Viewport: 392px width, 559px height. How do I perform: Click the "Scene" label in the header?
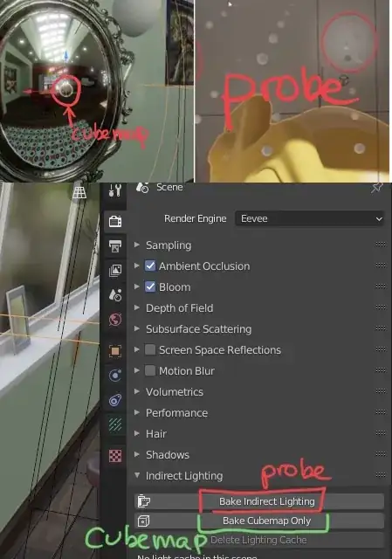(169, 187)
